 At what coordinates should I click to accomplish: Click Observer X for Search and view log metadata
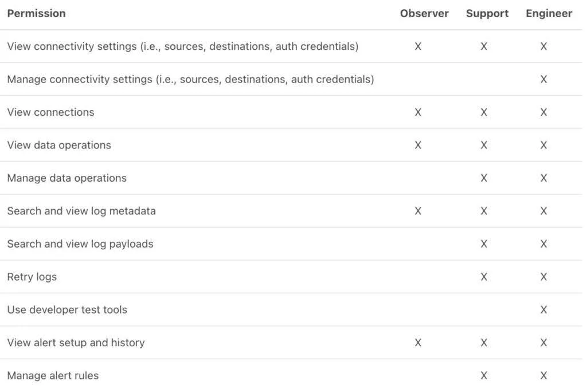click(418, 211)
